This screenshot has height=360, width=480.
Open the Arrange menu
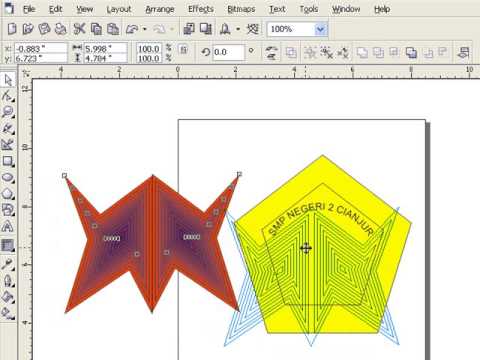pos(160,9)
